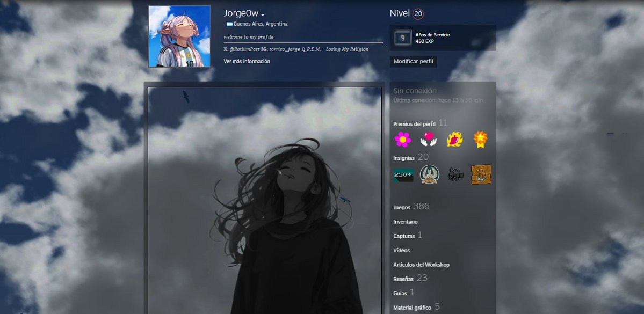
Task: Click Buenos Aires, Argentina location text
Action: (x=261, y=24)
